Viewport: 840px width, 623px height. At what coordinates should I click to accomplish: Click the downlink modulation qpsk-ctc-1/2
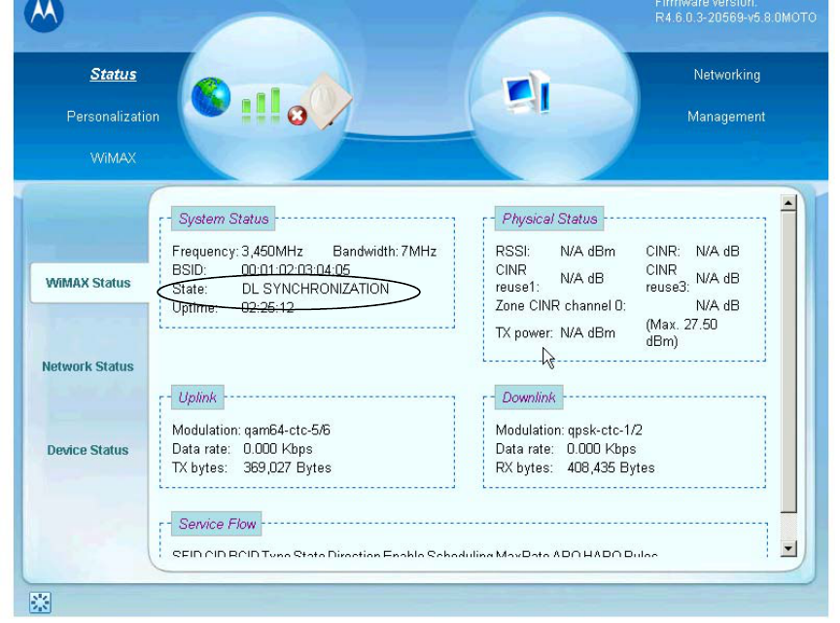(605, 431)
